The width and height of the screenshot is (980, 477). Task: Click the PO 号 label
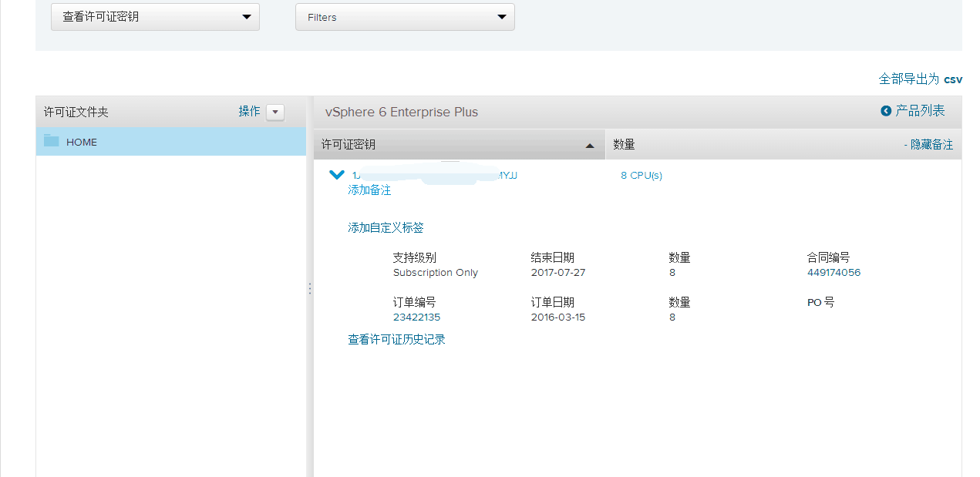tap(821, 302)
